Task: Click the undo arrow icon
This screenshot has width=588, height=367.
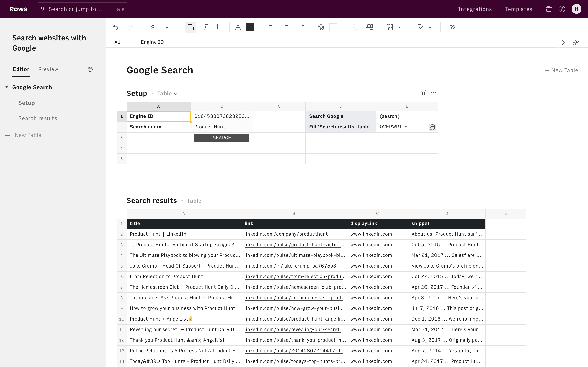Action: [x=116, y=28]
